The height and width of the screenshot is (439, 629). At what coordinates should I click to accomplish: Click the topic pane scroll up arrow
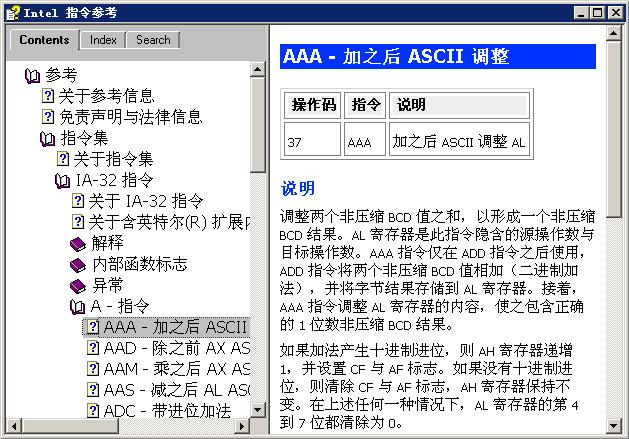pyautogui.click(x=613, y=33)
